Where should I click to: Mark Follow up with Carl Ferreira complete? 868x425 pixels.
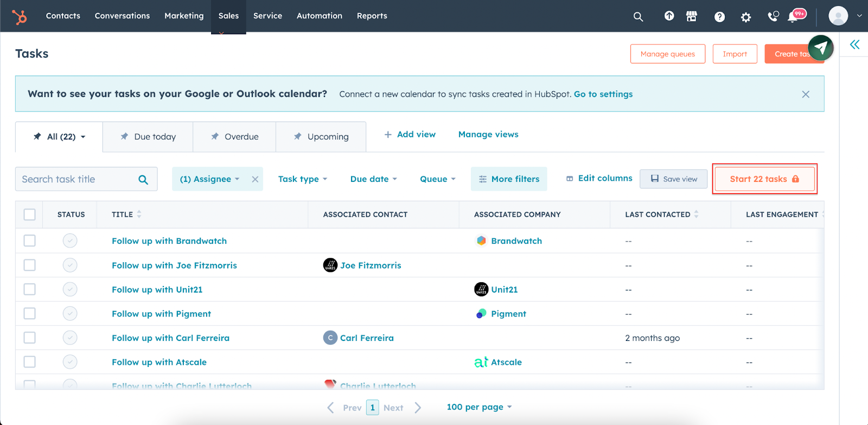[70, 338]
